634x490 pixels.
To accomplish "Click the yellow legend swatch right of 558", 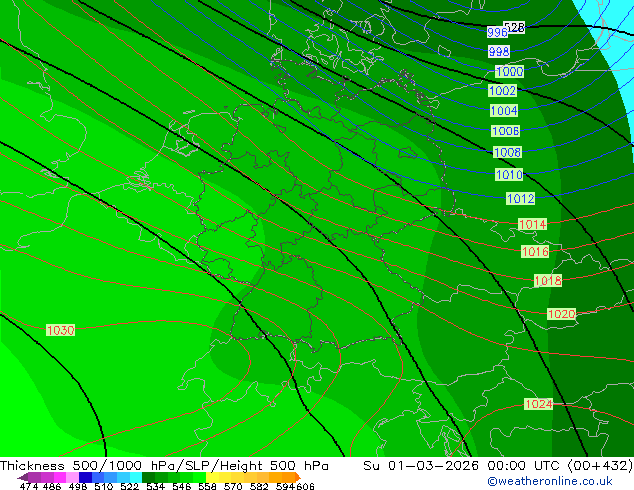I will [x=212, y=477].
